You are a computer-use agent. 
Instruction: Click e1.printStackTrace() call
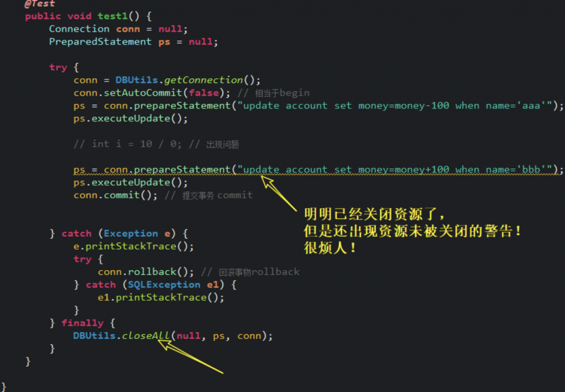click(161, 297)
